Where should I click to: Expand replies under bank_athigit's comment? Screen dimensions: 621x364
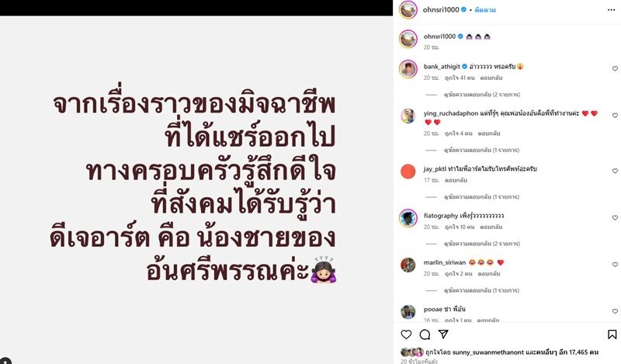click(x=482, y=95)
